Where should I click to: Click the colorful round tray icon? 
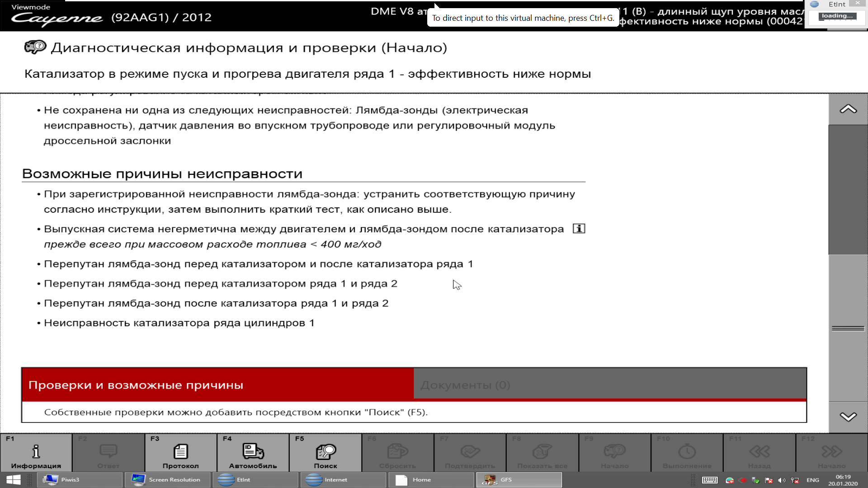pyautogui.click(x=730, y=480)
